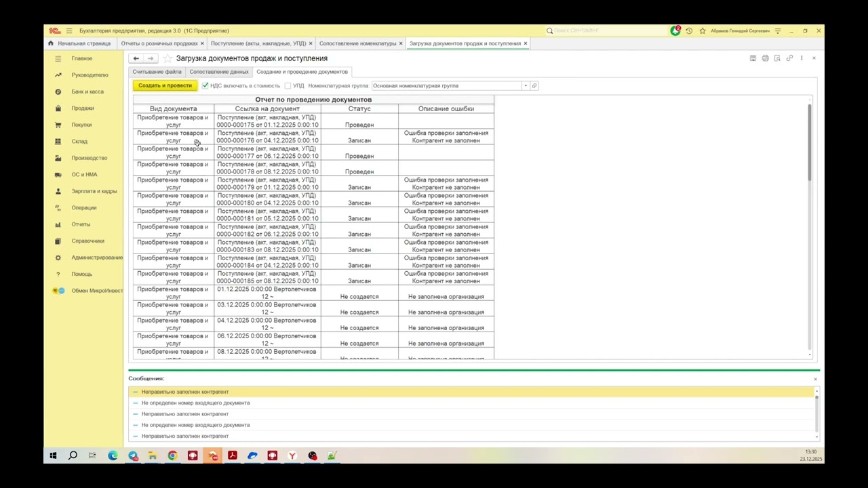Expand the Номенклатурная группа dropdown arrow
868x488 pixels.
pos(525,85)
